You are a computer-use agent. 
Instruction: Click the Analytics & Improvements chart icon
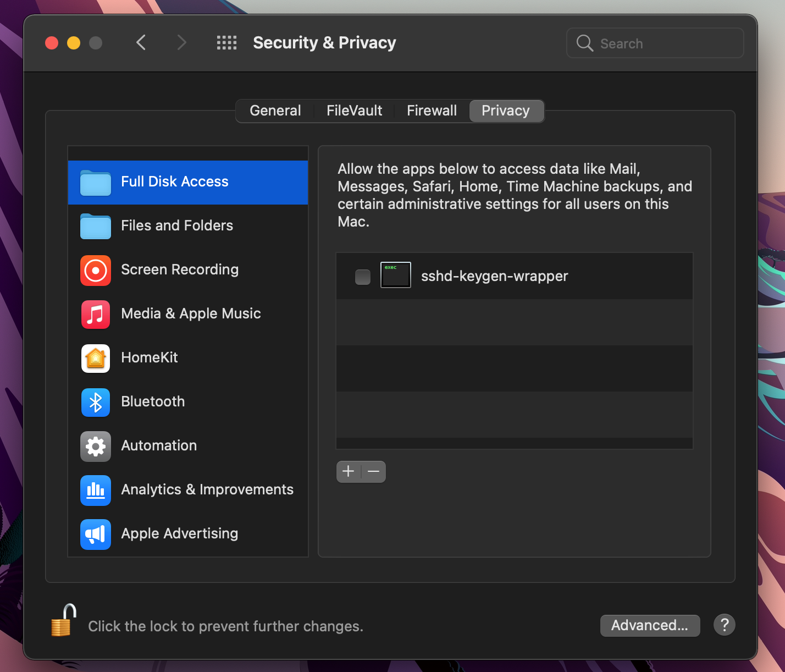tap(96, 490)
